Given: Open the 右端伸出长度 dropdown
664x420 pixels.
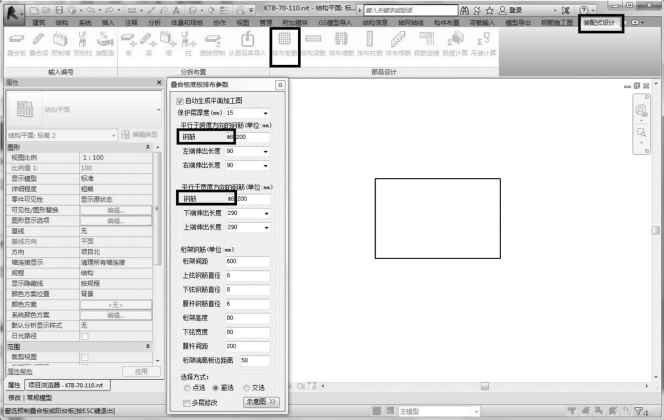Looking at the screenshot, I should [x=266, y=166].
